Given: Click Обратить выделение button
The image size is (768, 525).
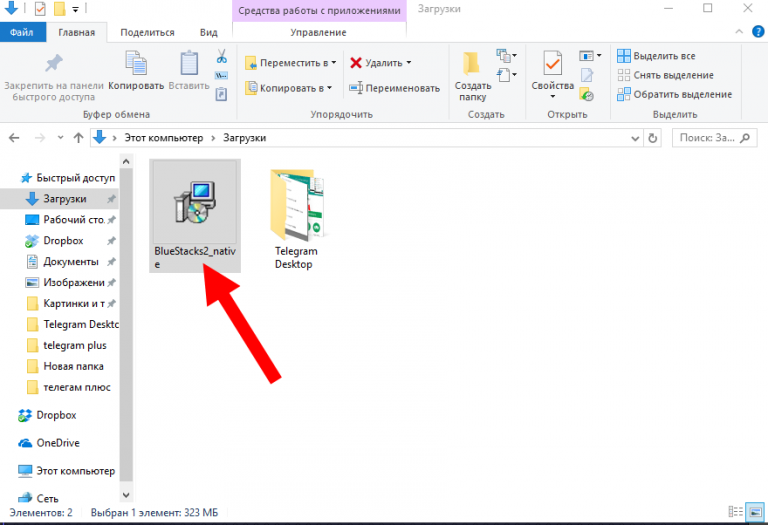Looking at the screenshot, I should (x=674, y=94).
